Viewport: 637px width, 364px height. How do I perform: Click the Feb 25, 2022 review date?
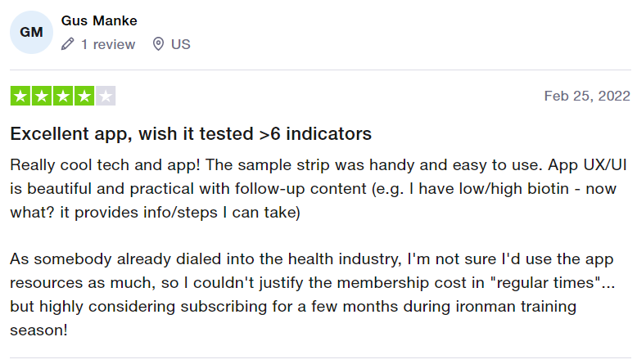point(587,96)
